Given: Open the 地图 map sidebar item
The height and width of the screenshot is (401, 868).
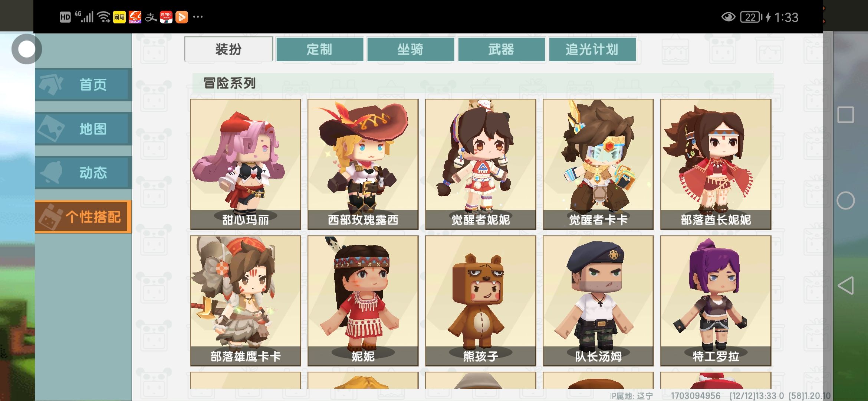Looking at the screenshot, I should [x=83, y=129].
